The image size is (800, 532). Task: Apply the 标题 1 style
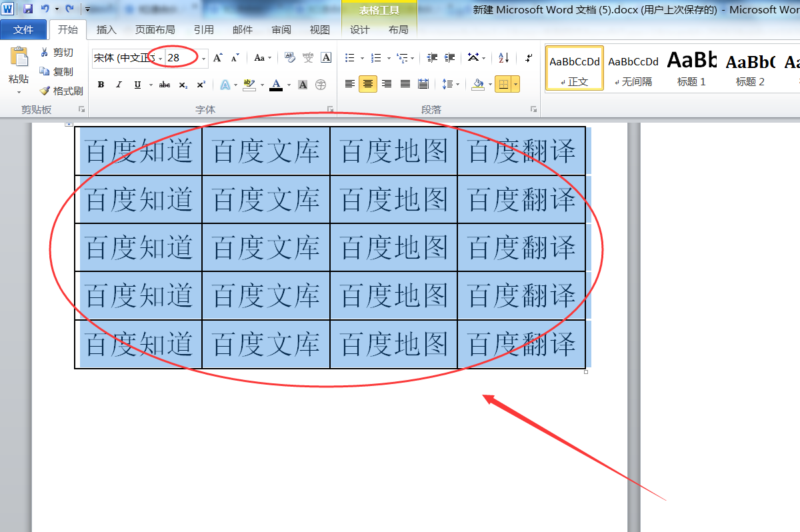pos(692,69)
